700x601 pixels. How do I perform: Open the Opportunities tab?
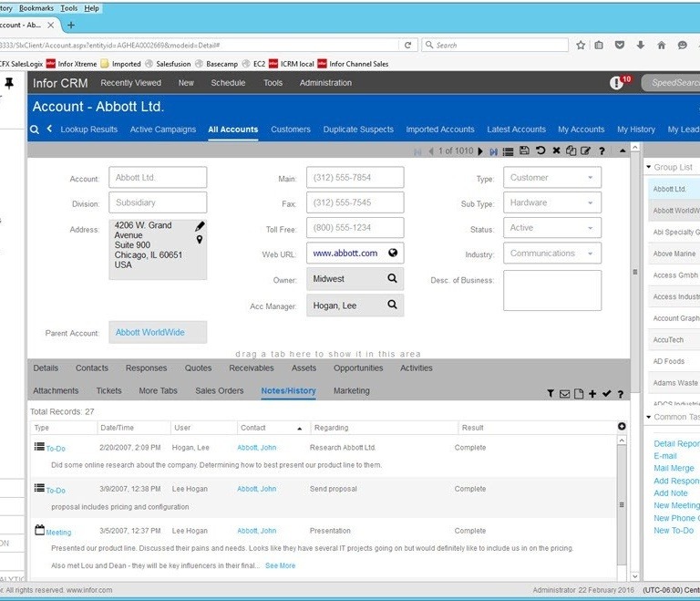point(358,368)
